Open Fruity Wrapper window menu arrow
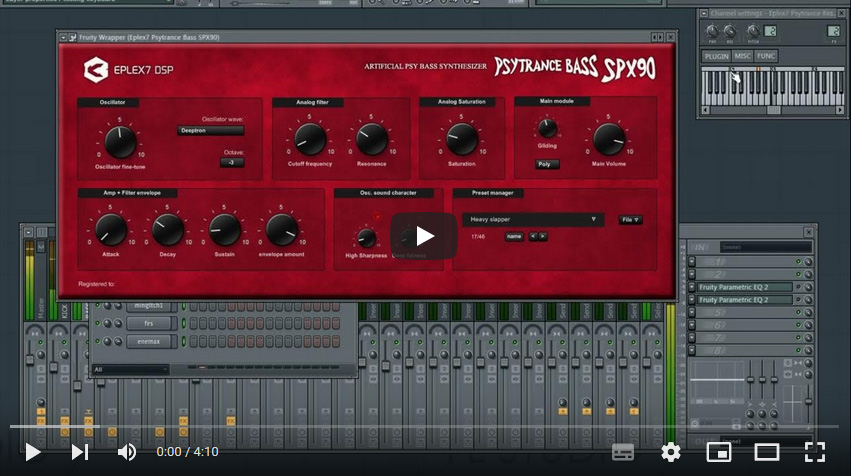This screenshot has width=851, height=476. tap(63, 37)
